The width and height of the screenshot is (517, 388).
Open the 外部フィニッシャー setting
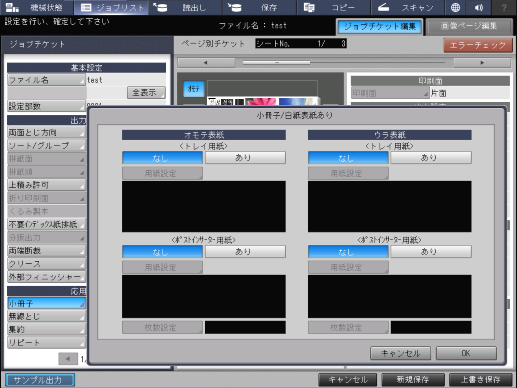pos(46,277)
